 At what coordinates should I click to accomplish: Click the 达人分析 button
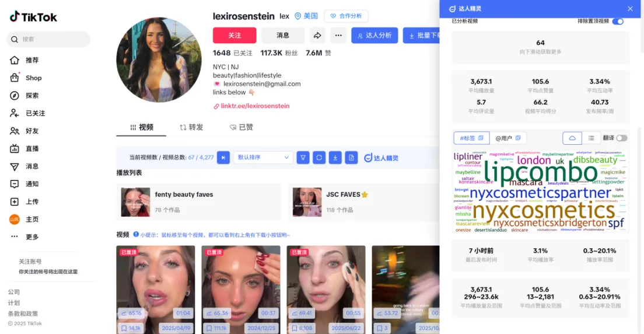(x=374, y=36)
